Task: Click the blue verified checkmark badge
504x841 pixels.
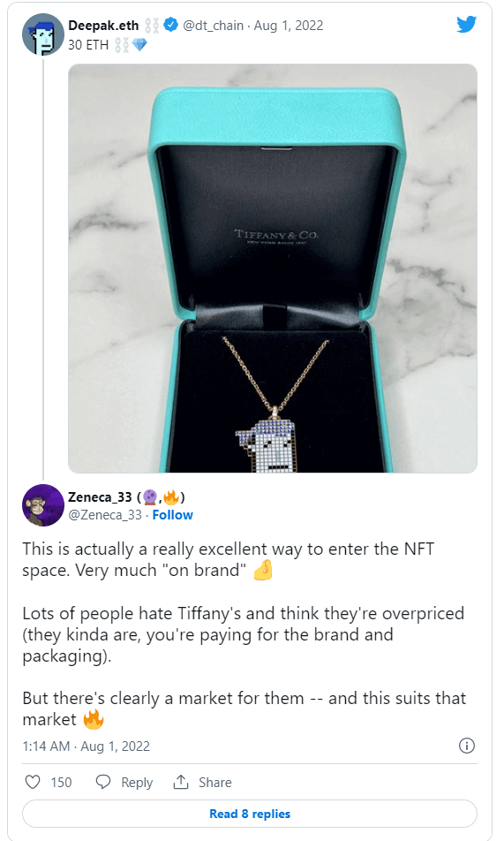Action: pos(170,25)
